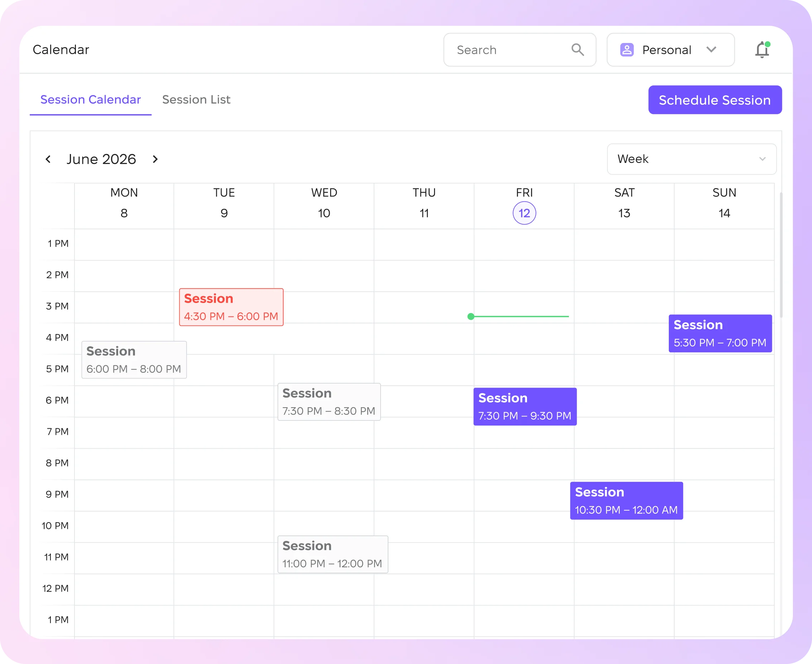
Task: Click the current time indicator line
Action: coord(518,317)
